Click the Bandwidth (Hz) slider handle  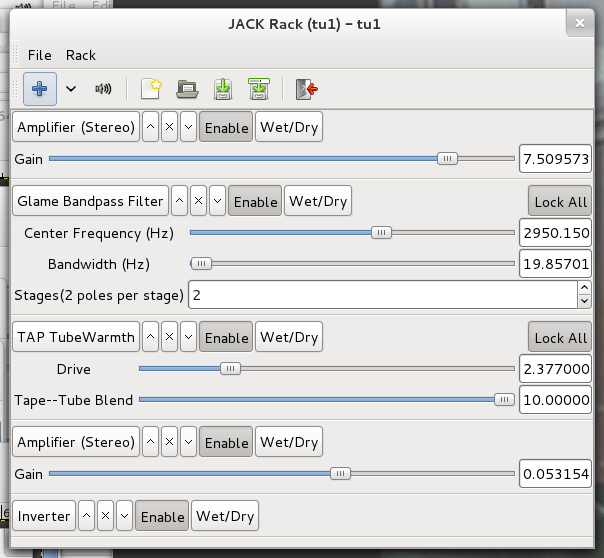point(201,263)
